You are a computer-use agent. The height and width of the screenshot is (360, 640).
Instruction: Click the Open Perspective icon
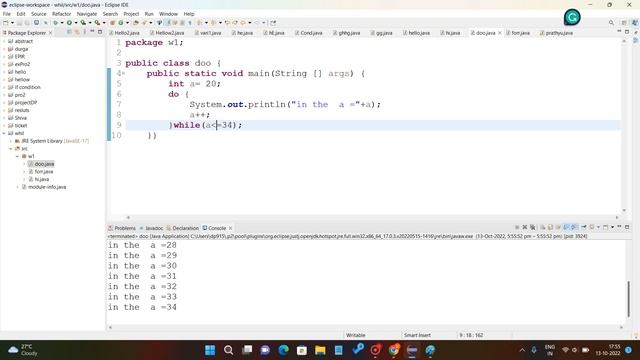click(x=624, y=23)
